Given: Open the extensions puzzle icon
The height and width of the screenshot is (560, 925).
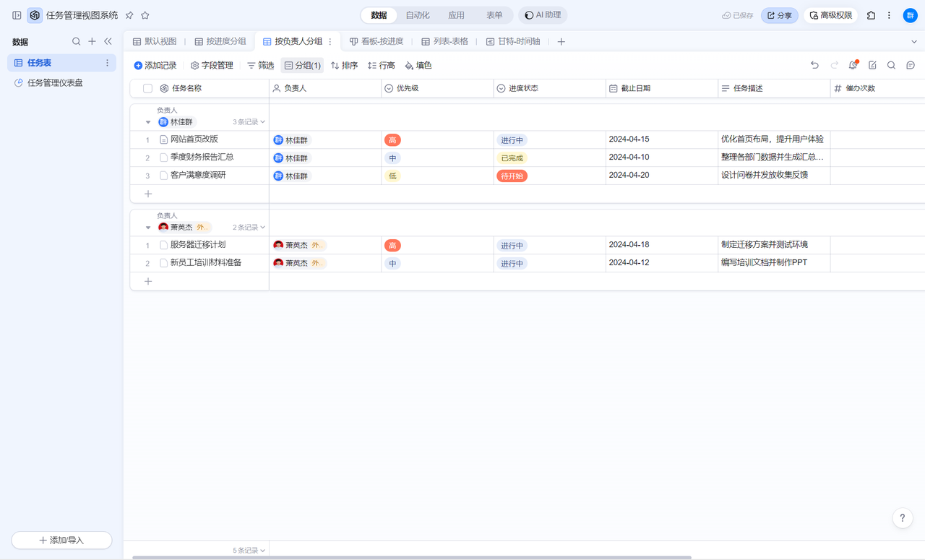Looking at the screenshot, I should 871,15.
